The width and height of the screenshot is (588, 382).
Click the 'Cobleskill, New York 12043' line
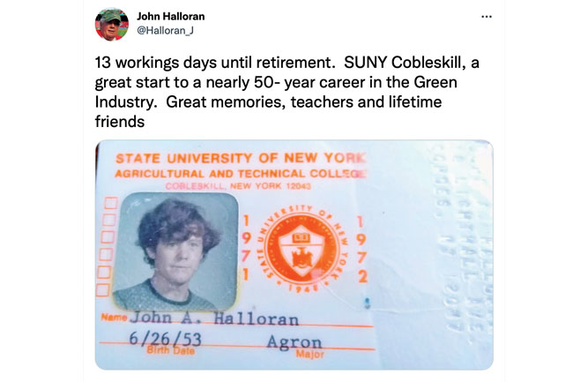click(238, 186)
